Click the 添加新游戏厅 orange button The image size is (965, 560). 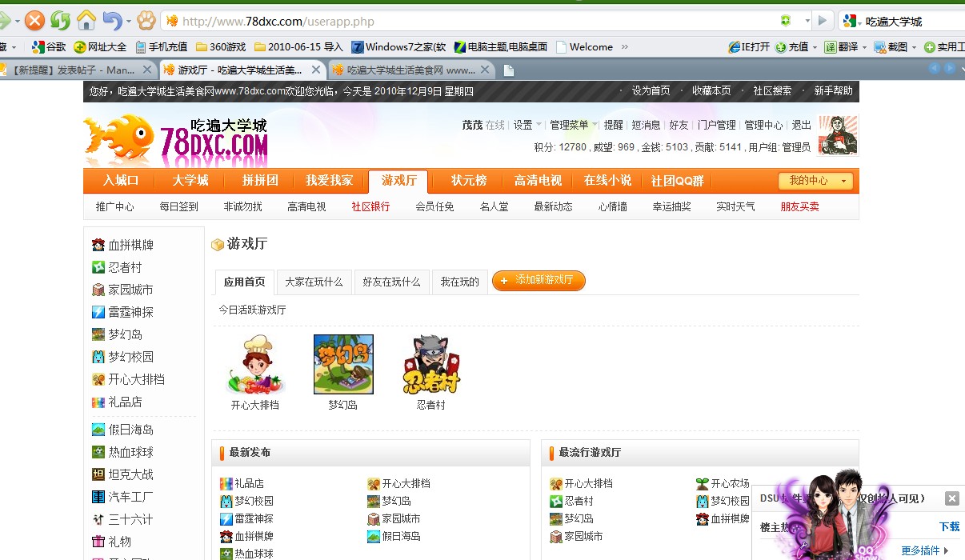tap(539, 281)
